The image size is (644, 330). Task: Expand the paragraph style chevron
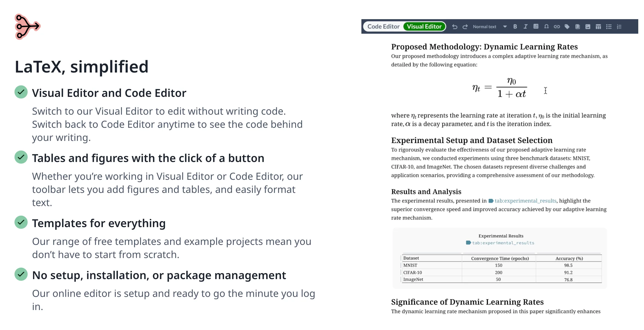coord(504,26)
